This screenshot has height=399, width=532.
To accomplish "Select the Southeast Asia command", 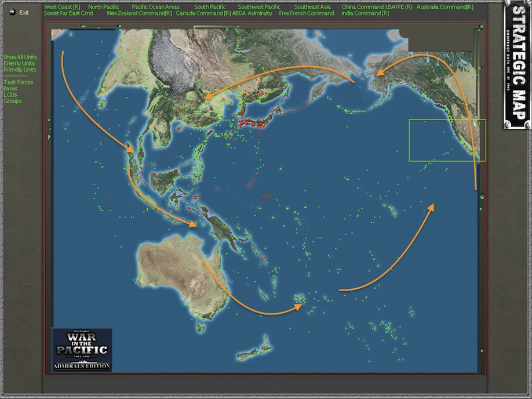I will point(312,7).
